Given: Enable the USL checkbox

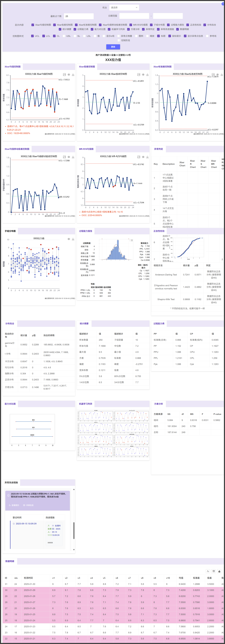Looking at the screenshot, I should click(64, 36).
